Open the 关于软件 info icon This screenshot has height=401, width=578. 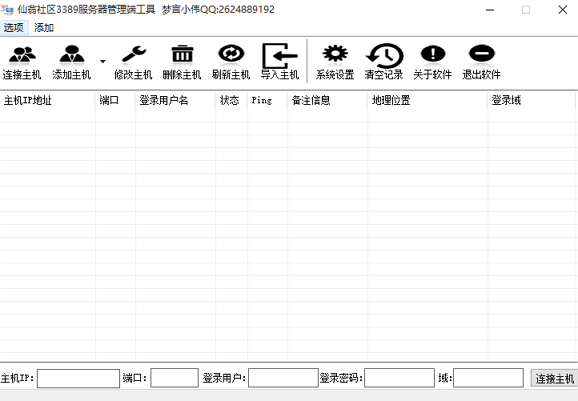[433, 62]
